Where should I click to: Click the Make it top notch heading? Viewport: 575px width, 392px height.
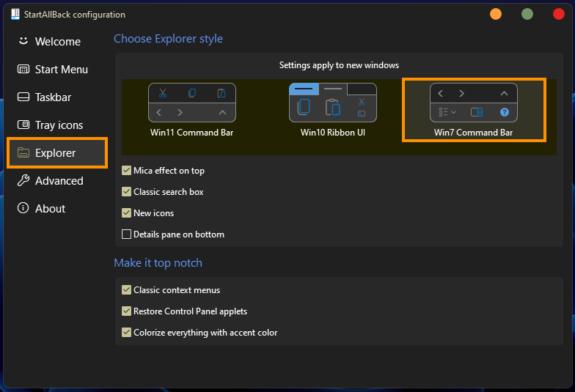pyautogui.click(x=158, y=263)
